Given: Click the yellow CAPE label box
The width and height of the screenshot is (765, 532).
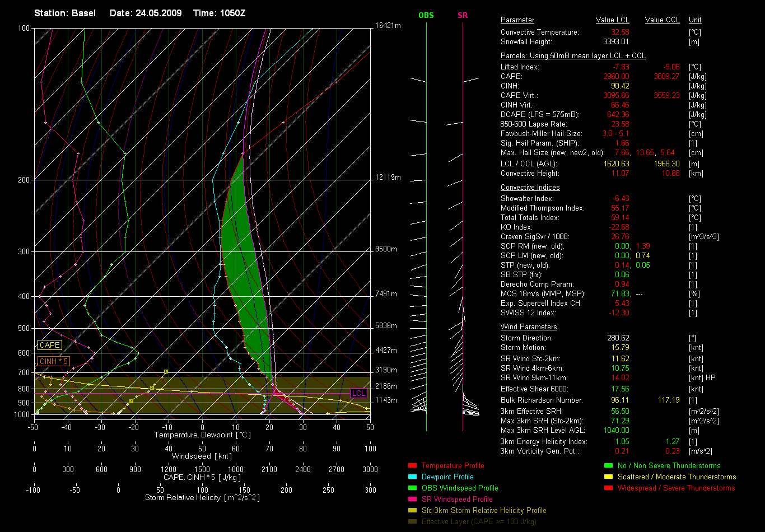Looking at the screenshot, I should click(x=50, y=346).
